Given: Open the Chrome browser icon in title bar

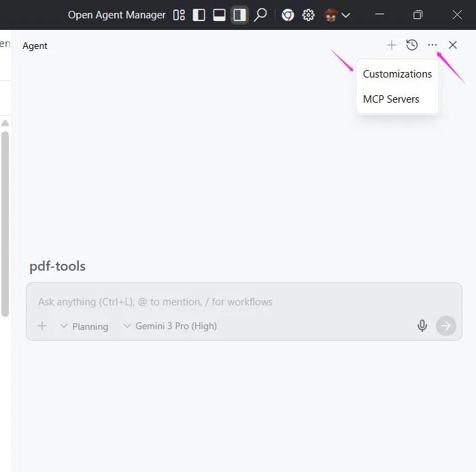Looking at the screenshot, I should (x=288, y=15).
